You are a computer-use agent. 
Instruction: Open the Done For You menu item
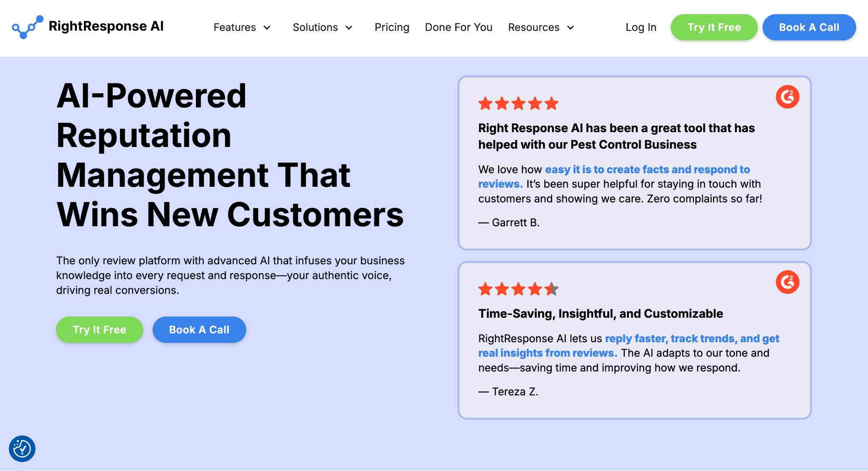[459, 27]
